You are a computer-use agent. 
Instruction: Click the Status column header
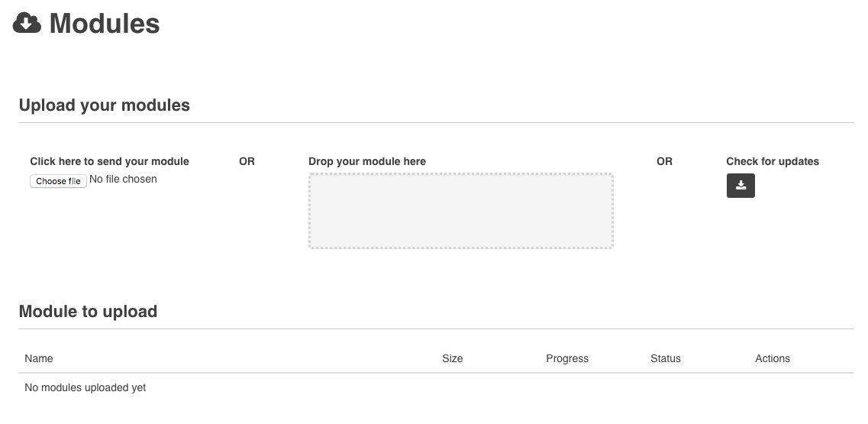point(665,358)
